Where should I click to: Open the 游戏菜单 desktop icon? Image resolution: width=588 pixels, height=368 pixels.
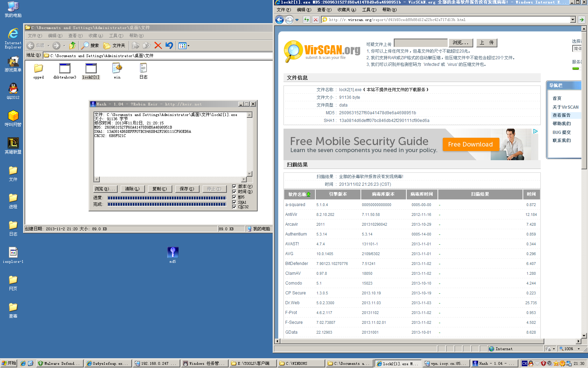click(x=13, y=64)
